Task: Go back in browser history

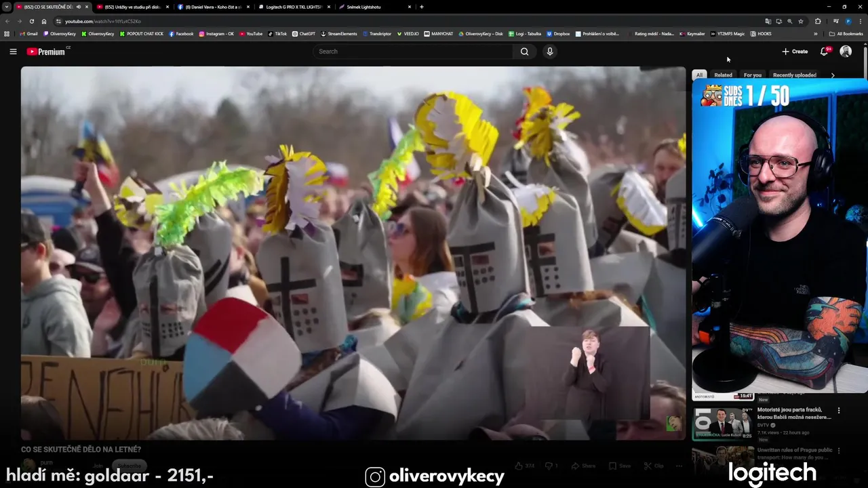Action: click(8, 21)
